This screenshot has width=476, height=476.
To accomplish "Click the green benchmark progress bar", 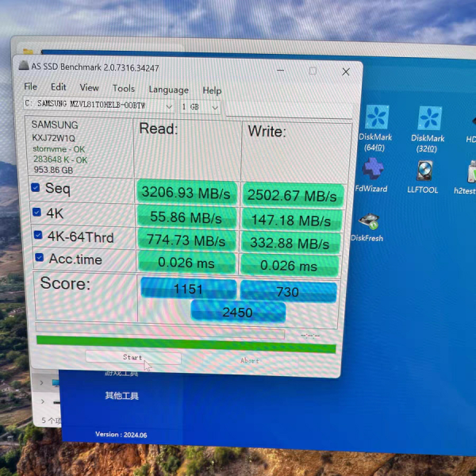I will pyautogui.click(x=186, y=345).
